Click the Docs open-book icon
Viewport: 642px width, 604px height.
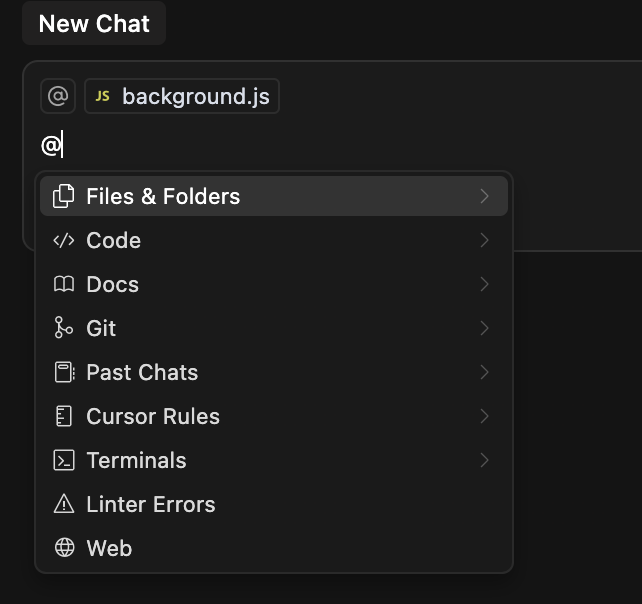click(64, 284)
